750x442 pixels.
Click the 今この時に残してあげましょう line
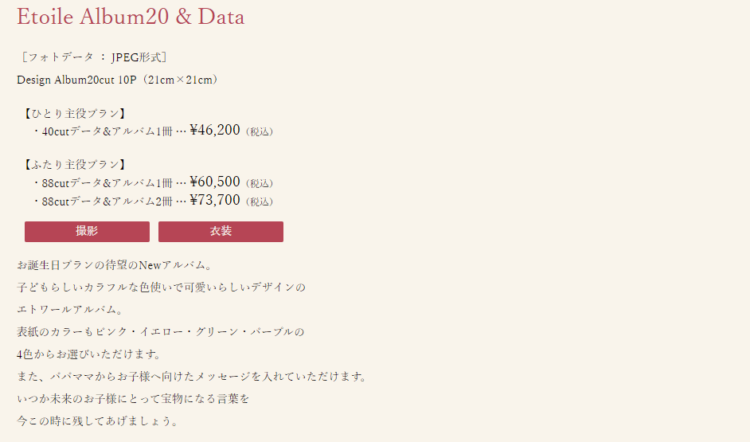[x=98, y=421]
